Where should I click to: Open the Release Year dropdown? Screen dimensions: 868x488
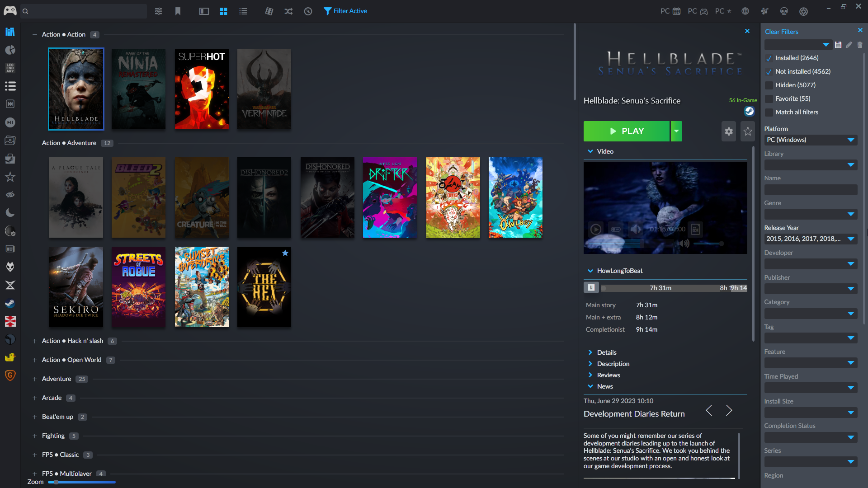(850, 239)
